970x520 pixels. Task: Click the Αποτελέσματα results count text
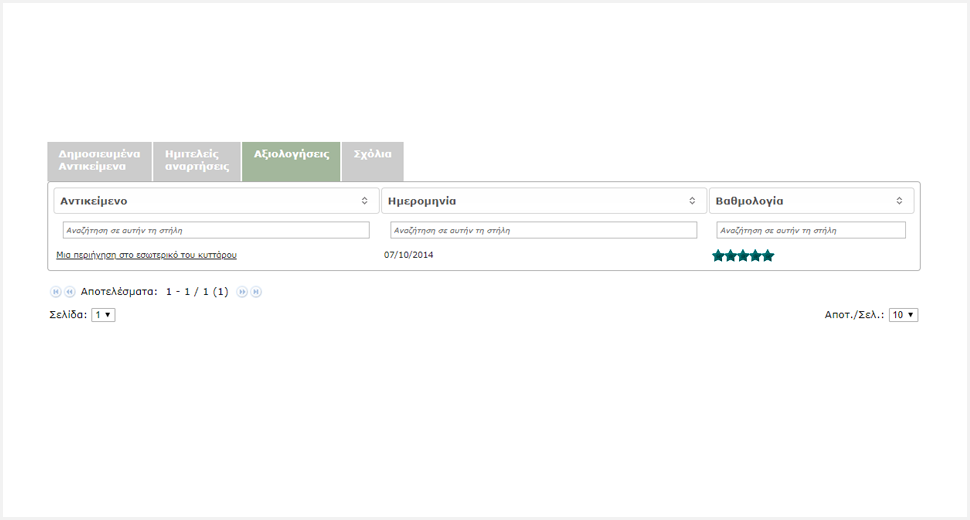coord(155,292)
